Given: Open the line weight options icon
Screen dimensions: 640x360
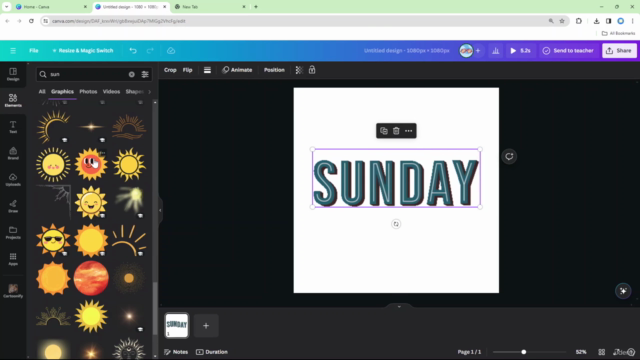Looking at the screenshot, I should click(x=207, y=70).
